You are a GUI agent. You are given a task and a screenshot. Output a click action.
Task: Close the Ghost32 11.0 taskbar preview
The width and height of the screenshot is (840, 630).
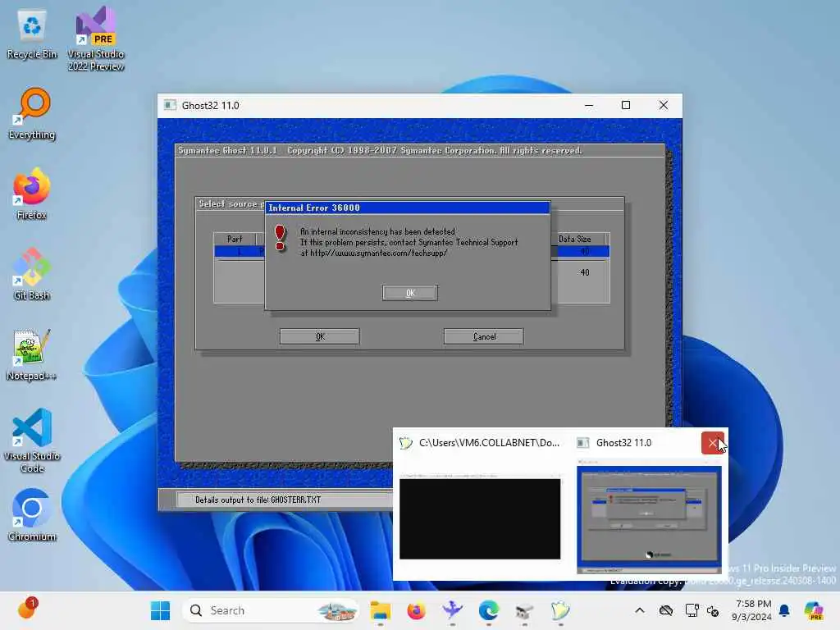tap(713, 443)
